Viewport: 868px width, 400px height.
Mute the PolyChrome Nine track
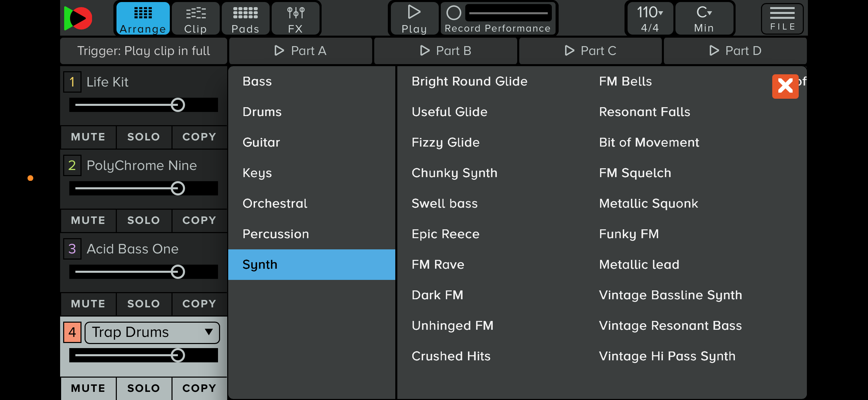(88, 221)
